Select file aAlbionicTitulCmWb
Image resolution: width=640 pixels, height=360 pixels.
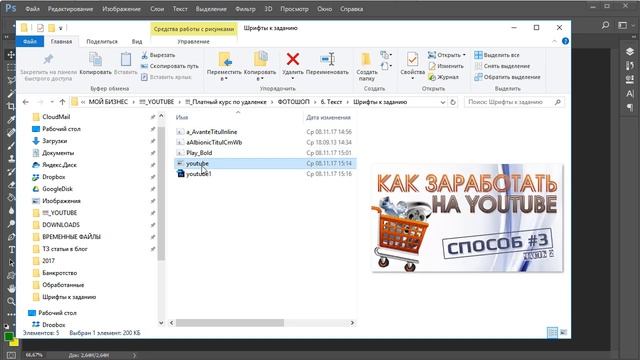(x=214, y=142)
